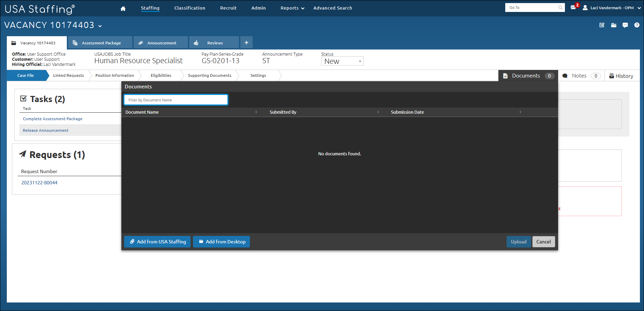Open Advanced Search
This screenshot has height=311, width=644.
pyautogui.click(x=333, y=8)
